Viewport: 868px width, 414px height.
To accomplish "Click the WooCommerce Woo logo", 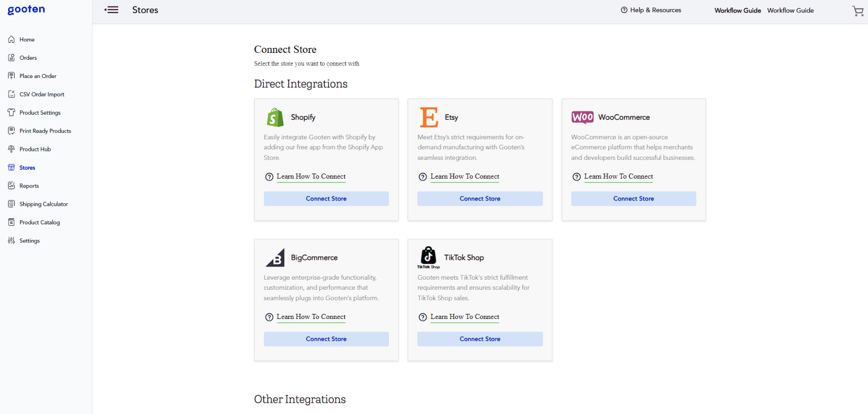I will click(583, 117).
